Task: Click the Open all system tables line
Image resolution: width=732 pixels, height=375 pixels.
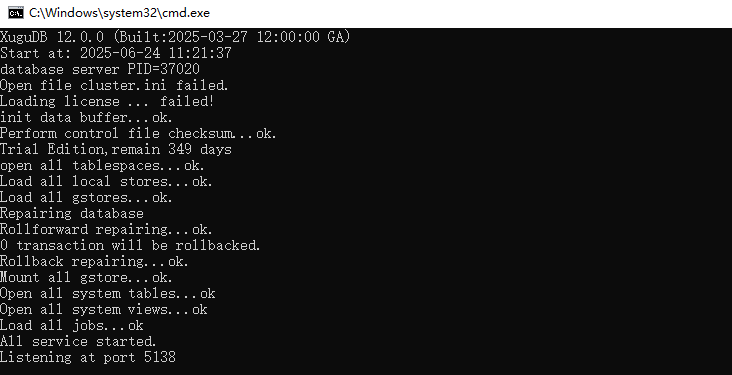Action: pos(108,293)
